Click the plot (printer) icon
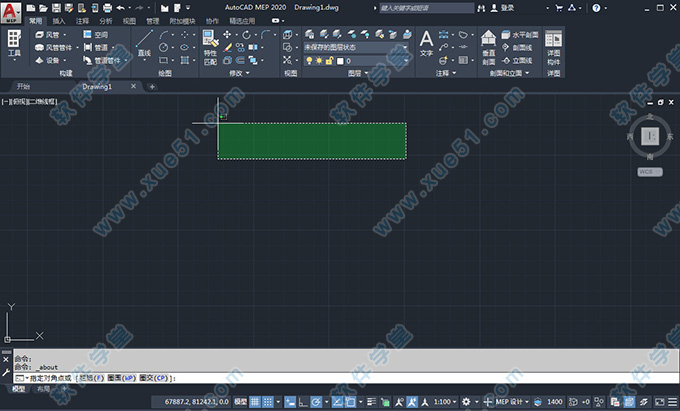The width and height of the screenshot is (680, 411). point(107,8)
